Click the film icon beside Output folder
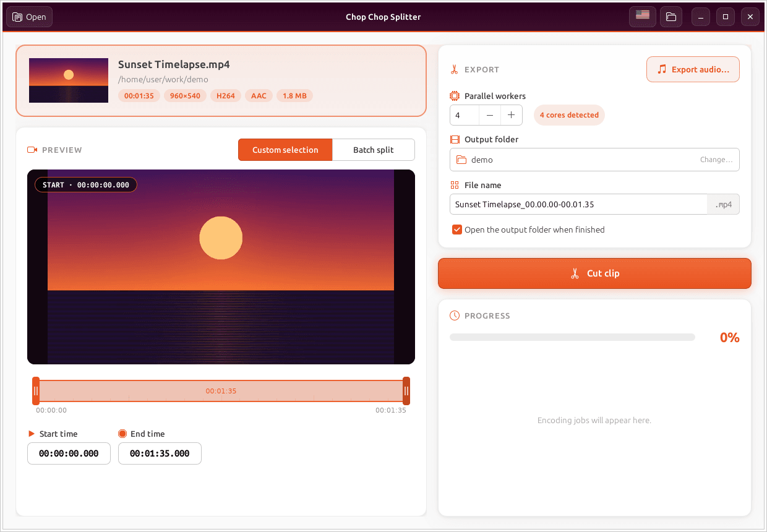The width and height of the screenshot is (767, 532). (x=455, y=139)
